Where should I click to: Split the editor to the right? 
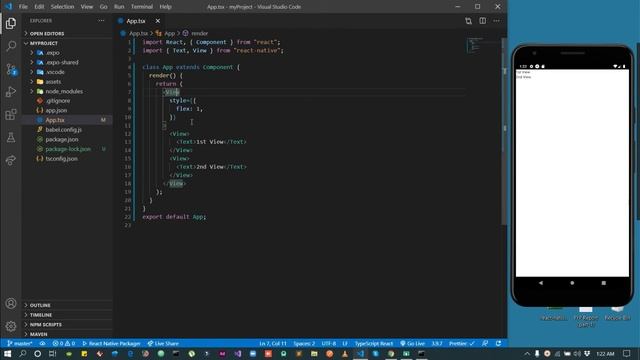coord(482,21)
